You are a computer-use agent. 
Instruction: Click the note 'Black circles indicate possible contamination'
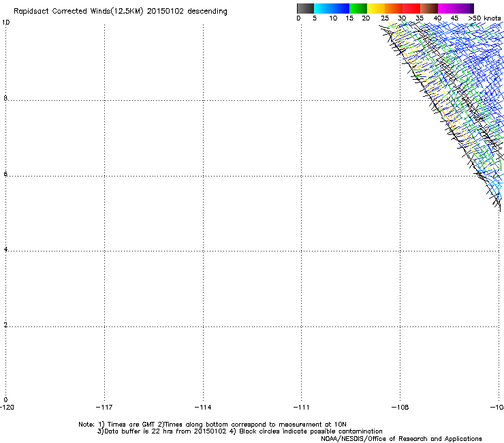(311, 431)
